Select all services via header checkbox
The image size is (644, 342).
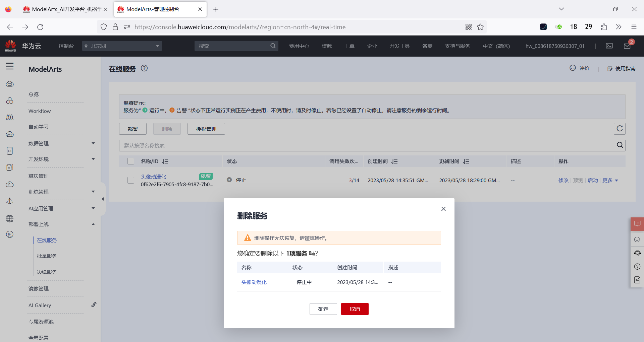[x=130, y=161]
